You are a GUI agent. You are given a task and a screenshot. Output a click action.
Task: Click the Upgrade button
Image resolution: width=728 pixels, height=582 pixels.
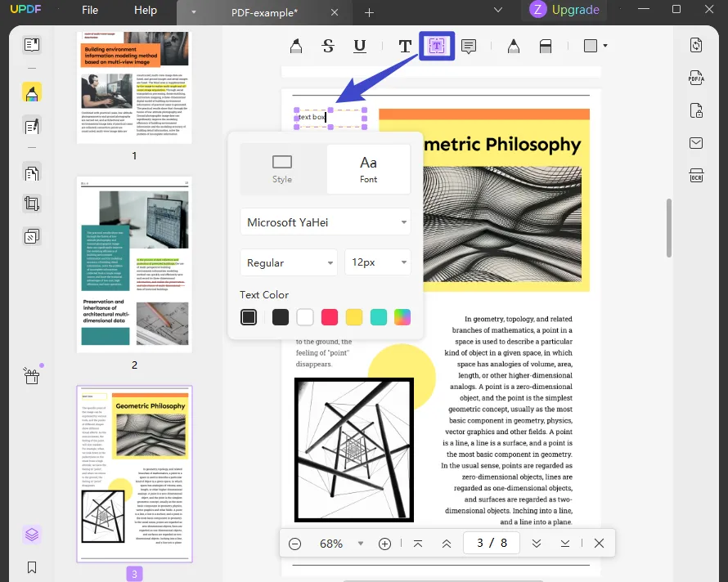[x=564, y=11]
